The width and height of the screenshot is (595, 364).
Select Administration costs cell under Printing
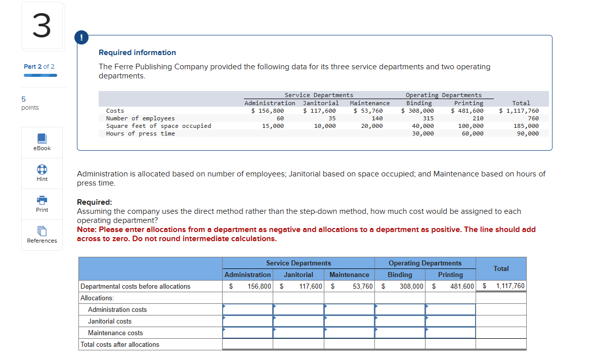[450, 309]
